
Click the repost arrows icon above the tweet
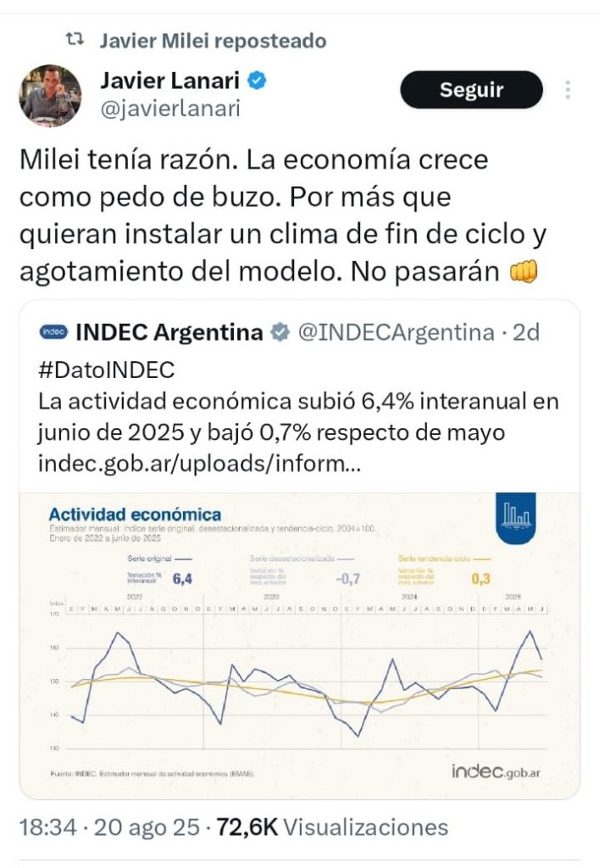tap(75, 40)
